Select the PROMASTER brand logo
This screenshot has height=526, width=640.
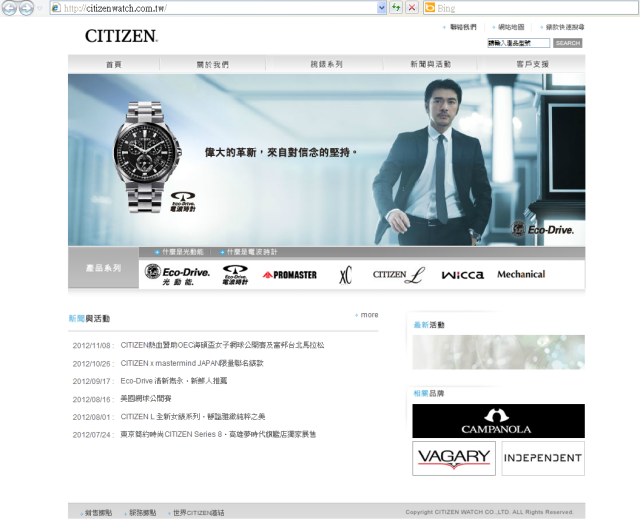(290, 275)
